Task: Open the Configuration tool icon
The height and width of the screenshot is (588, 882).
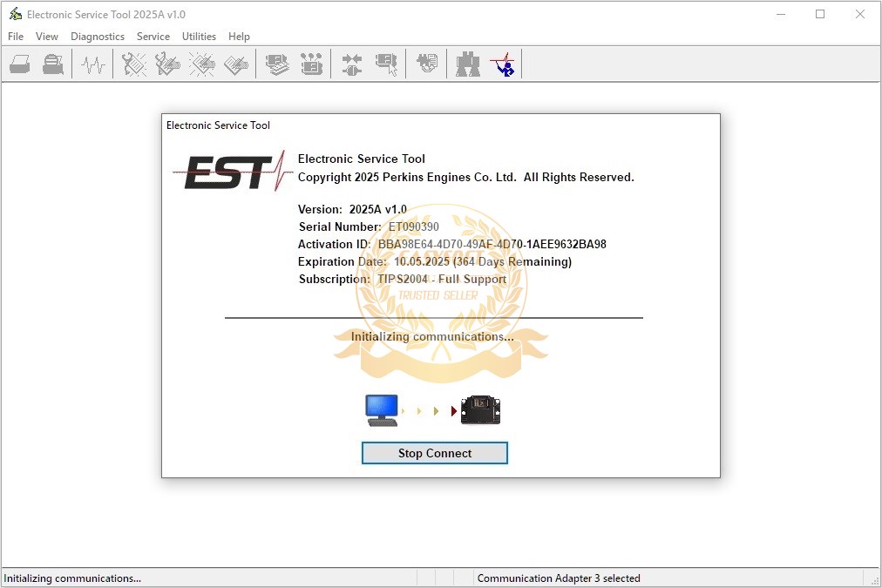Action: (311, 64)
